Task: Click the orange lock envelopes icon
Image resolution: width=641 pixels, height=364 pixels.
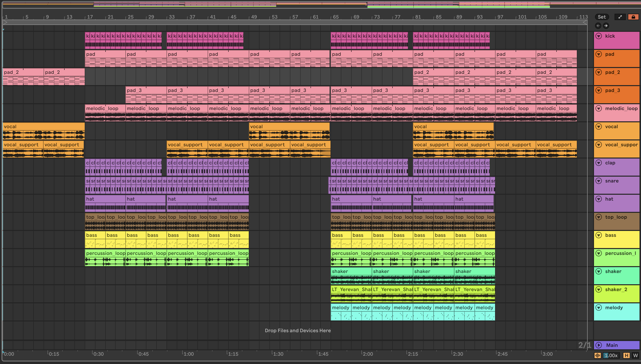Action: tap(633, 17)
